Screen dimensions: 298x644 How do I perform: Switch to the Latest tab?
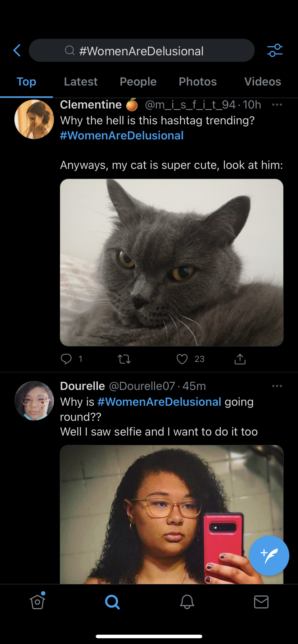coord(81,82)
